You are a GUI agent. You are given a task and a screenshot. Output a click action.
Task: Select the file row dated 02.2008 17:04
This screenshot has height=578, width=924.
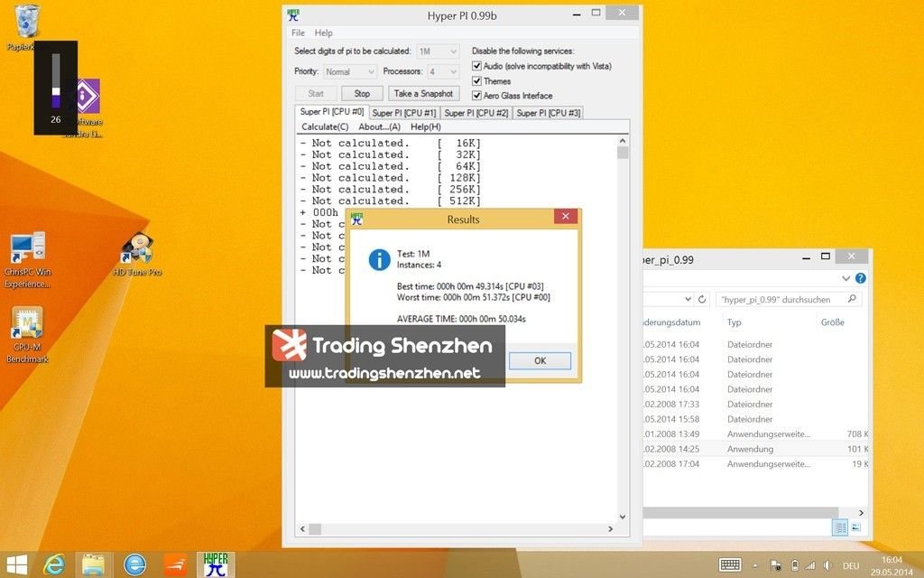coord(757,464)
